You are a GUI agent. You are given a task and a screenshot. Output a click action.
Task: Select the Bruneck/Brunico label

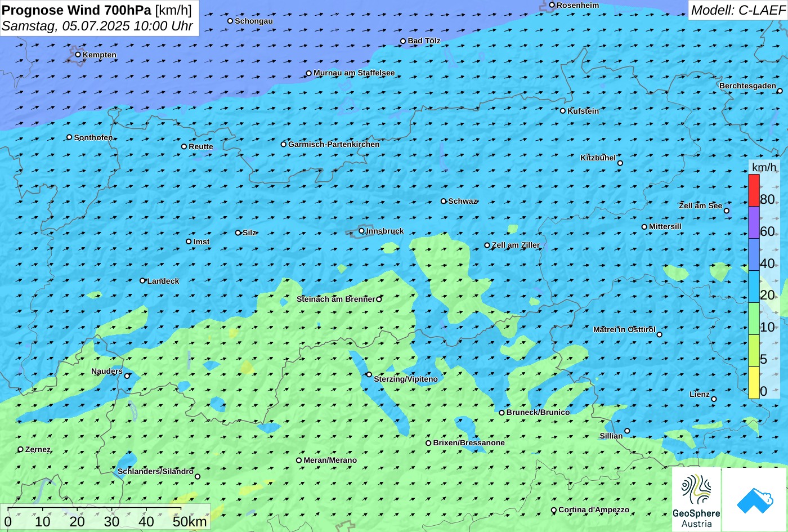(x=538, y=412)
